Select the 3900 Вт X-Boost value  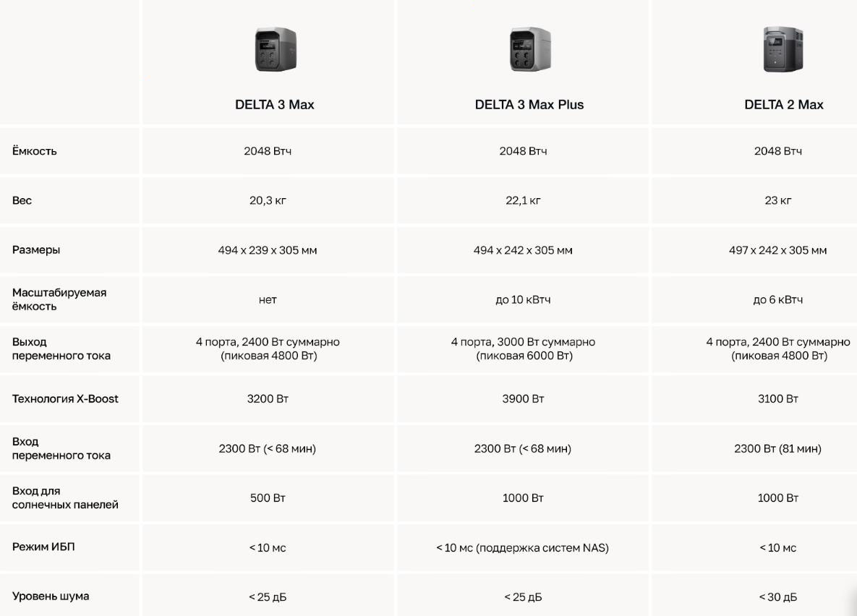523,398
